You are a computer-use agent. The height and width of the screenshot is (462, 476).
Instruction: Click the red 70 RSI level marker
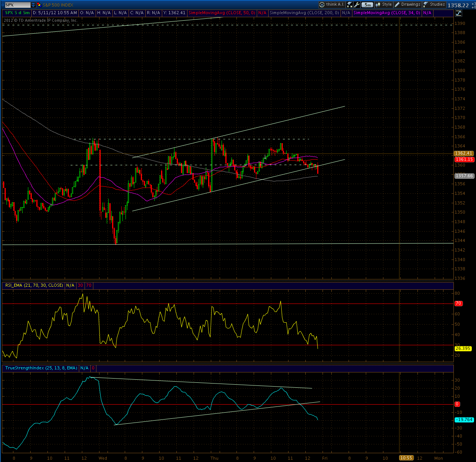point(458,303)
